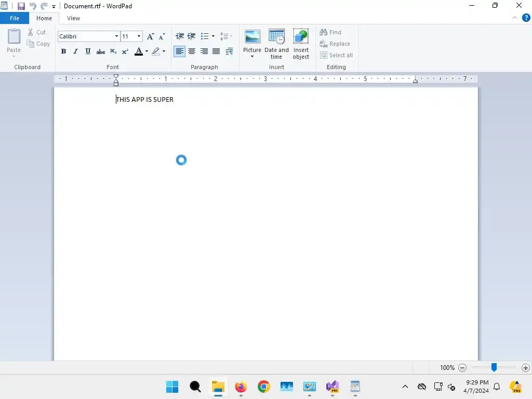Open the notifications bell icon
Image resolution: width=532 pixels, height=399 pixels.
tap(497, 387)
